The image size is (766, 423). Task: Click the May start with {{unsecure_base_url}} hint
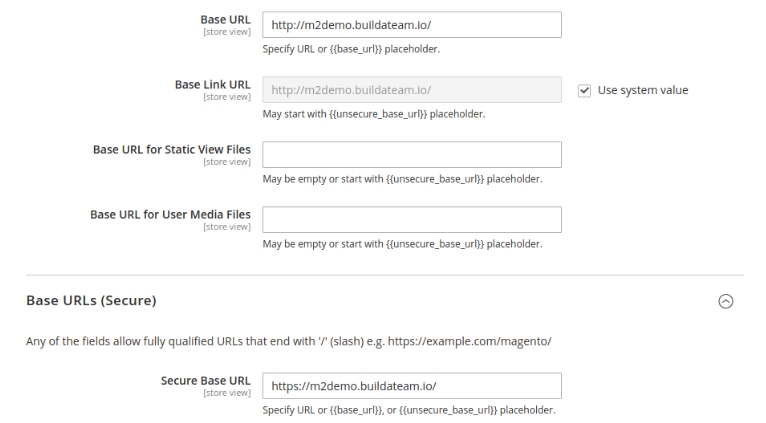tap(374, 114)
